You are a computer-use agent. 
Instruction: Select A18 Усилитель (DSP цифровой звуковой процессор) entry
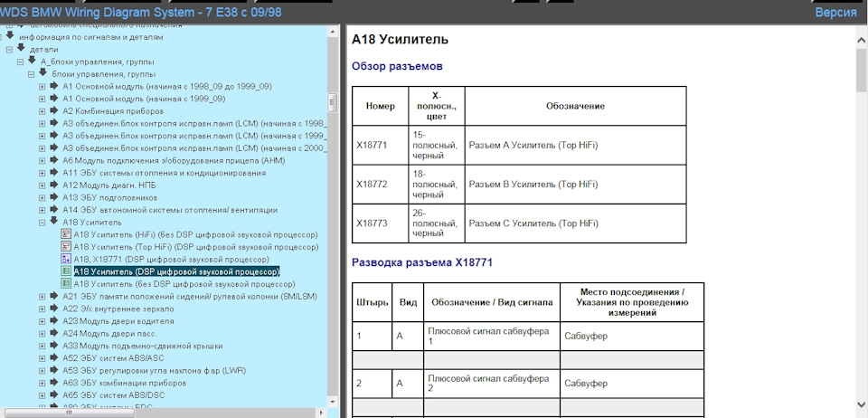pos(176,271)
